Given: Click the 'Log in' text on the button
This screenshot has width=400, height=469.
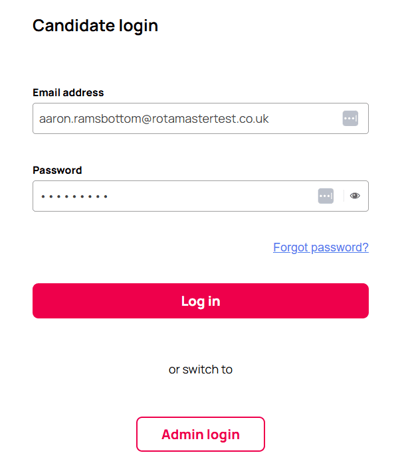Looking at the screenshot, I should pyautogui.click(x=200, y=301).
